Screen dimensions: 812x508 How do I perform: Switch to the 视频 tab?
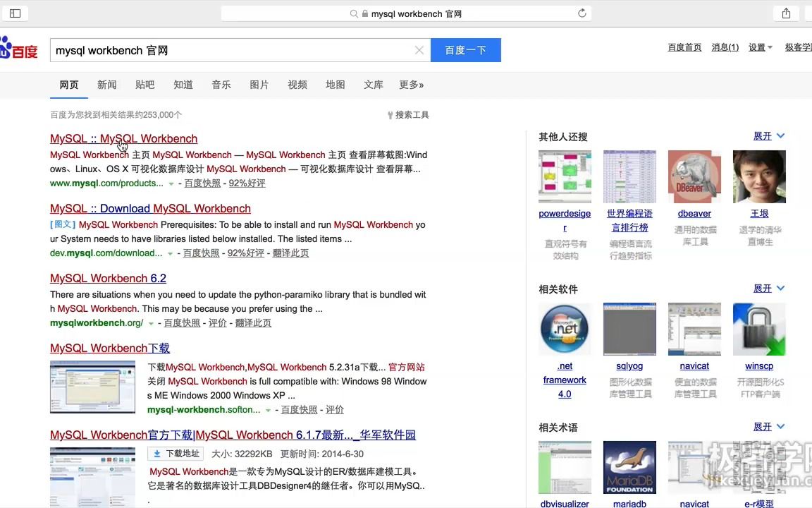click(297, 85)
